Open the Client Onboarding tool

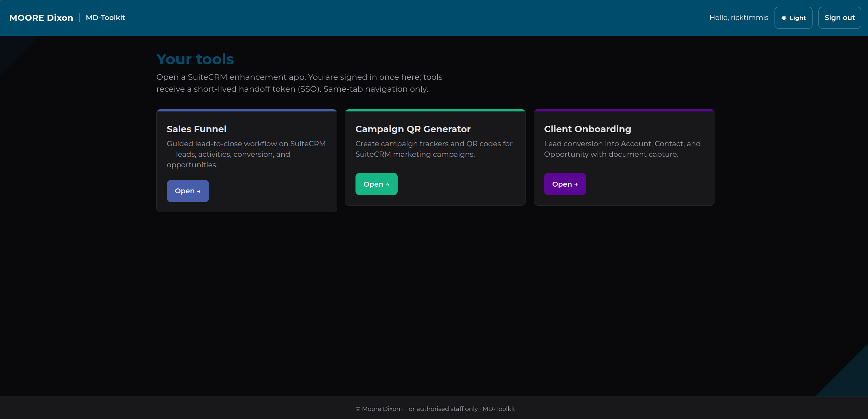[x=565, y=184]
